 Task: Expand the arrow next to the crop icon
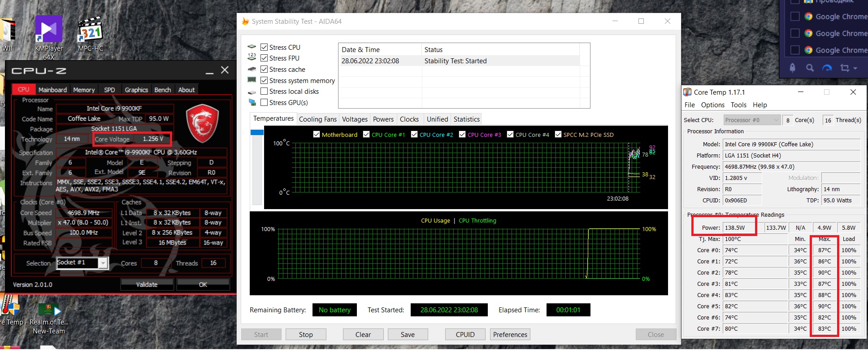(855, 68)
